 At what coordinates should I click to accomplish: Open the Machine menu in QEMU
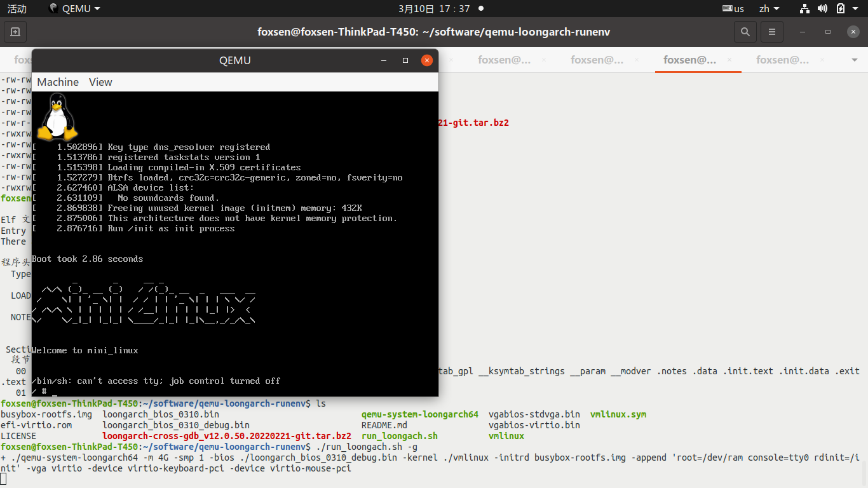click(x=58, y=82)
